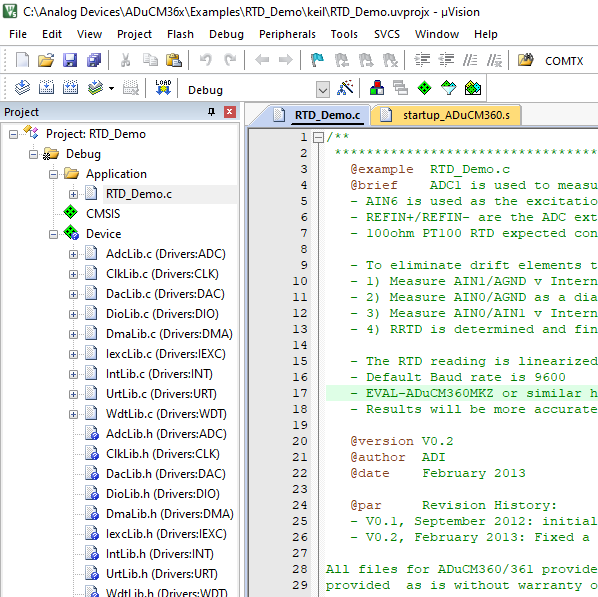The image size is (598, 597).
Task: Open the SVCS menu
Action: pos(387,34)
